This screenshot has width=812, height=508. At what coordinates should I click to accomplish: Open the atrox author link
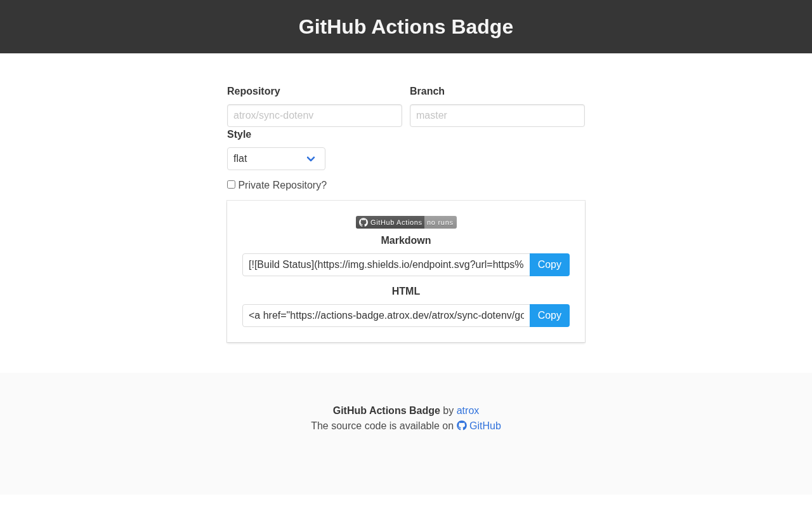(468, 411)
